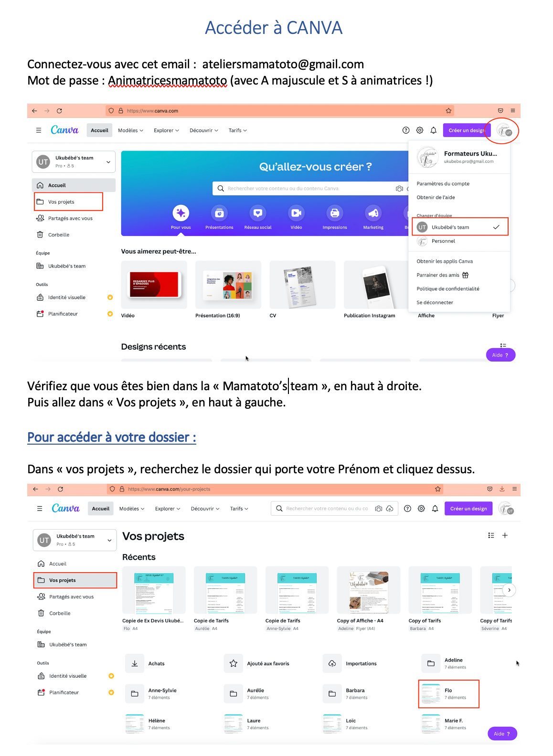Click the Réseau social category icon
553x756 pixels.
(x=258, y=213)
